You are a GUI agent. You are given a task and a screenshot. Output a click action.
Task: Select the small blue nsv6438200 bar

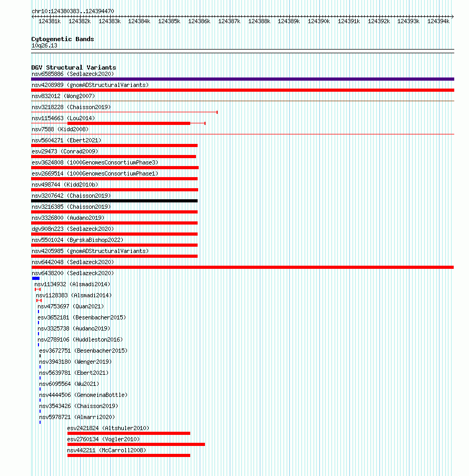click(x=36, y=278)
